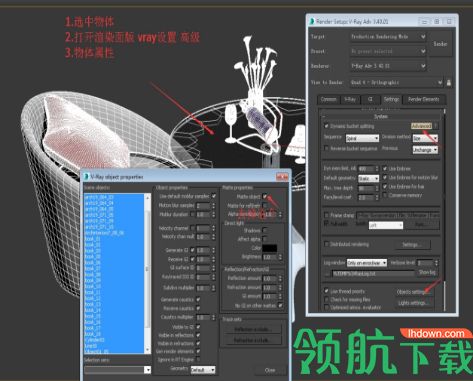Enable Affect alpha checkbox
This screenshot has height=381, width=473.
(265, 239)
